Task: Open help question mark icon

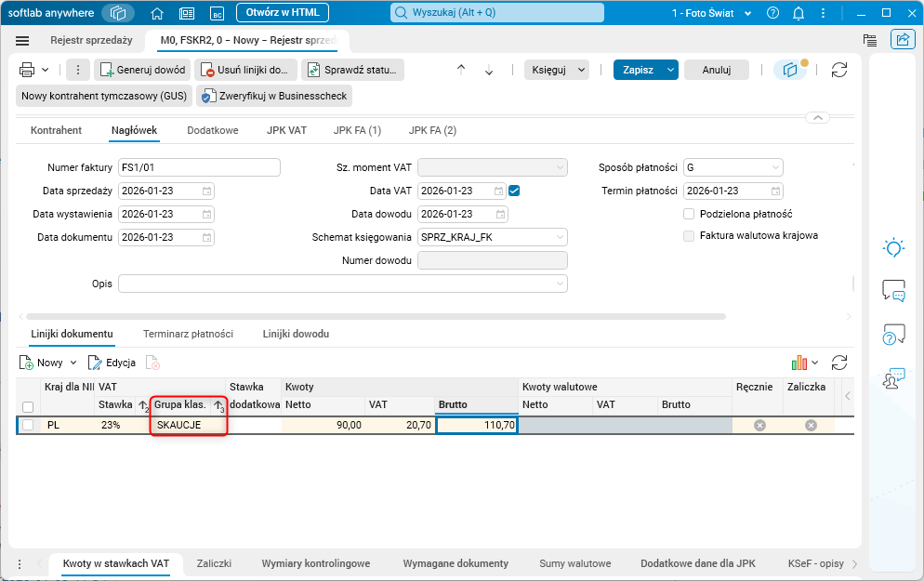Action: click(773, 13)
